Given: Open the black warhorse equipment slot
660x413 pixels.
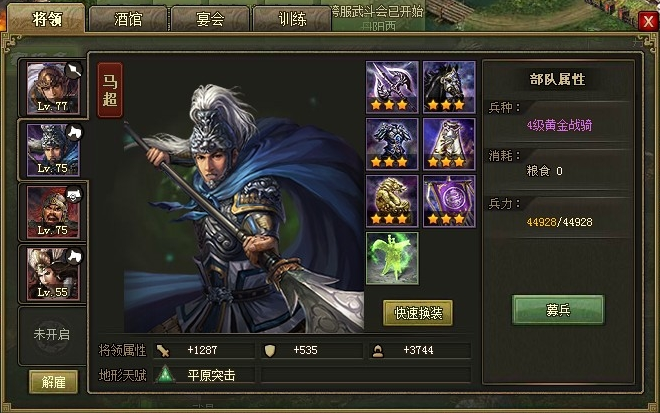Looking at the screenshot, I should tap(449, 87).
